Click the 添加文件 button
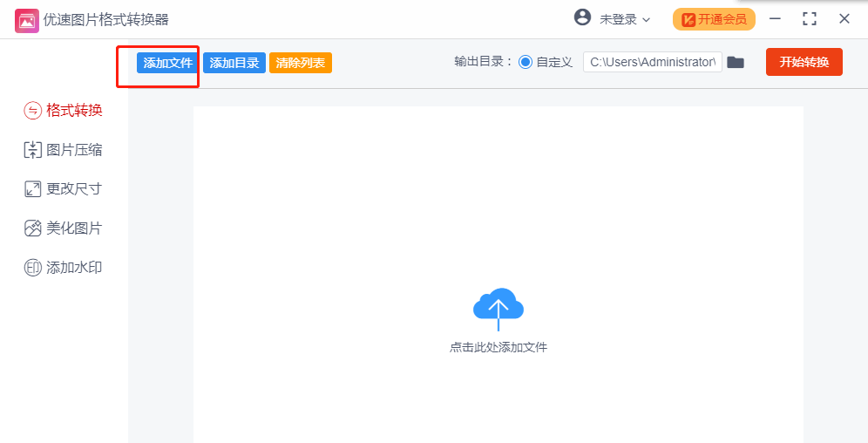This screenshot has height=443, width=868. pyautogui.click(x=168, y=63)
